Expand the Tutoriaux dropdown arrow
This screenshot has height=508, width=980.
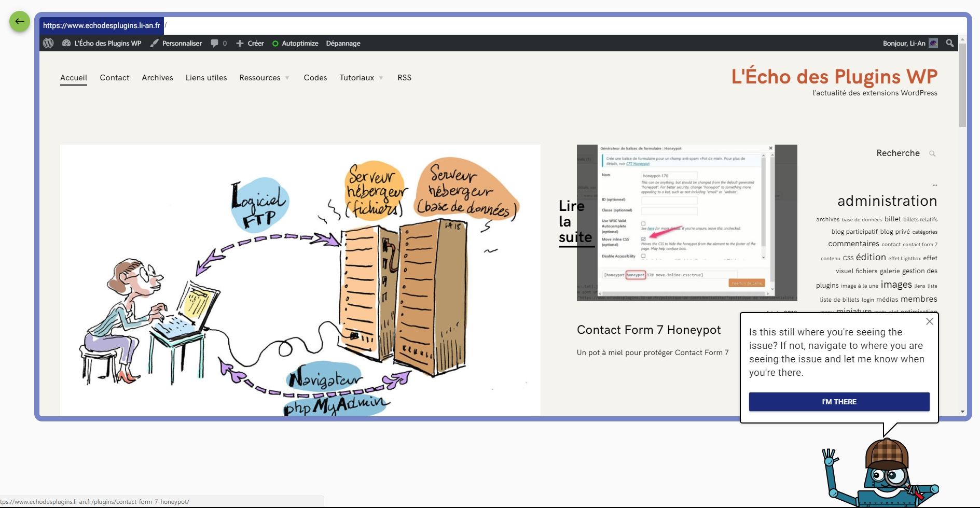pyautogui.click(x=381, y=78)
